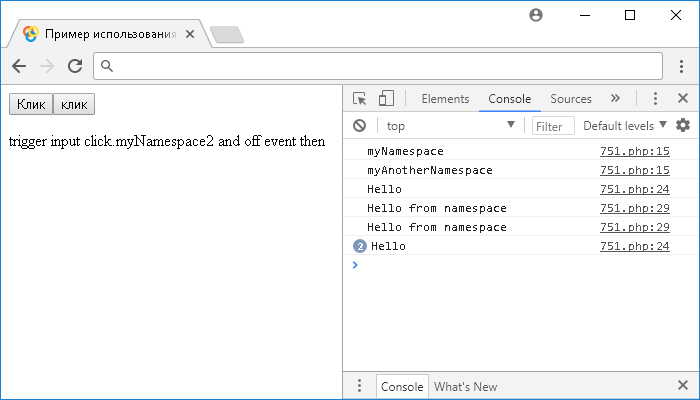Open the drawer three-dot menu
This screenshot has width=700, height=400.
click(x=359, y=387)
